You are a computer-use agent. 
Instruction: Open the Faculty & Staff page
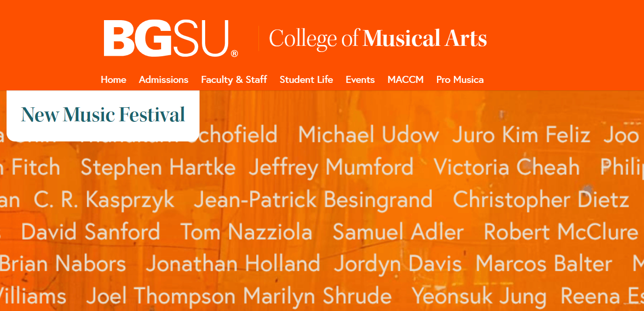[x=234, y=80]
